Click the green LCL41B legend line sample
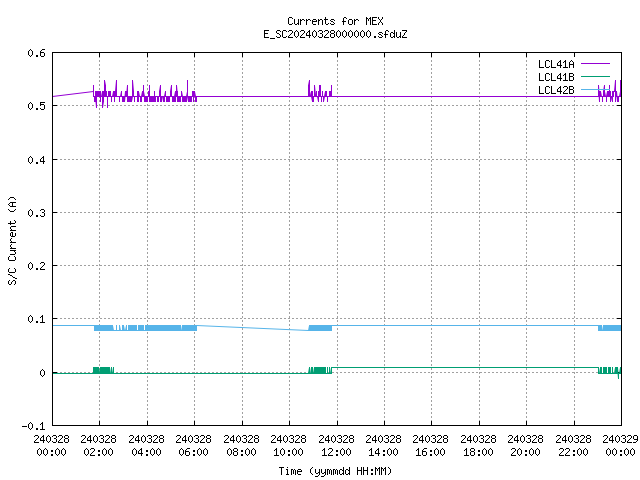The height and width of the screenshot is (480, 640). click(595, 77)
